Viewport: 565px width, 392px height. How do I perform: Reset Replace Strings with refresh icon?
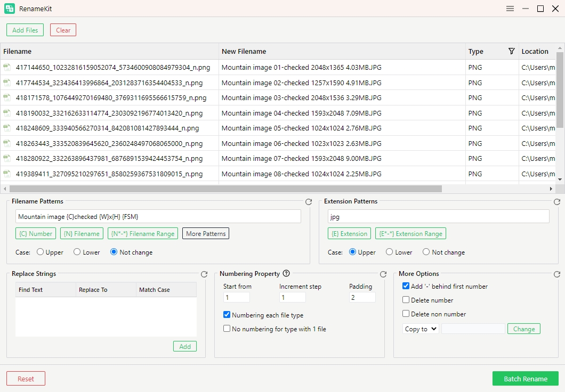click(x=204, y=274)
